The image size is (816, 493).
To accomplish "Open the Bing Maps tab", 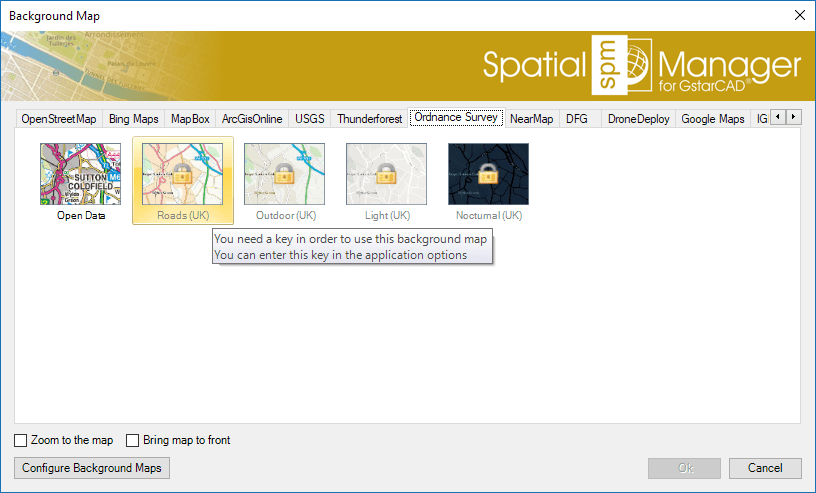I will point(133,119).
